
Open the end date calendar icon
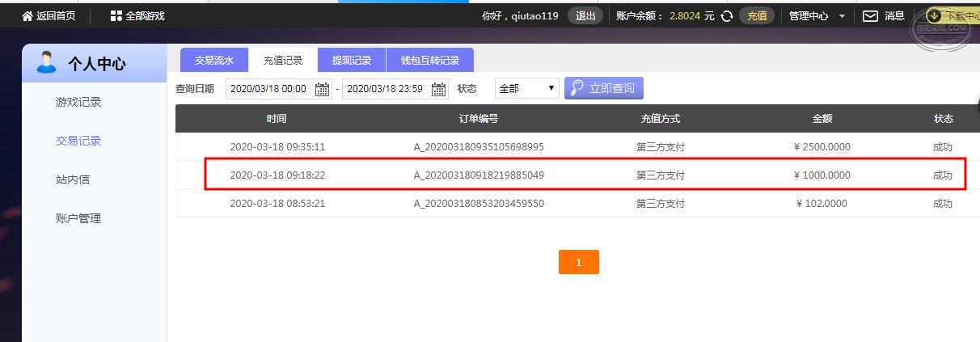(x=439, y=89)
